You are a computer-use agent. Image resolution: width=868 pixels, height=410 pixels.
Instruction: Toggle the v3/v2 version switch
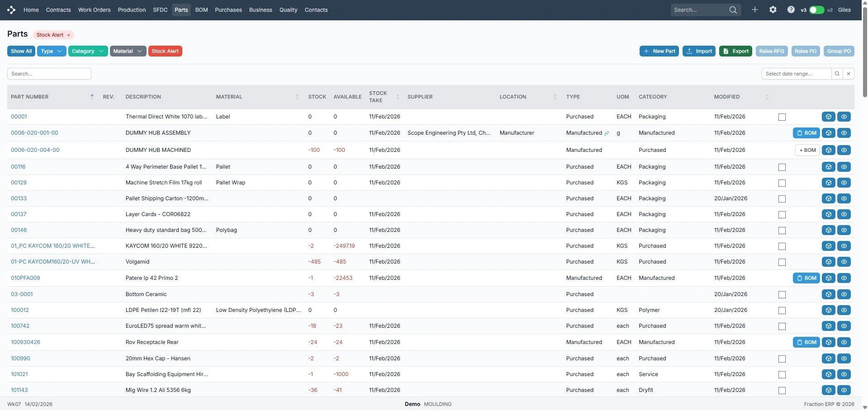(x=816, y=10)
